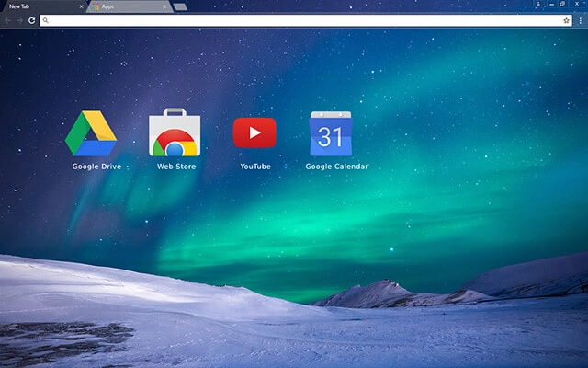This screenshot has height=368, width=588.
Task: Click the Web Store text label
Action: (x=176, y=167)
